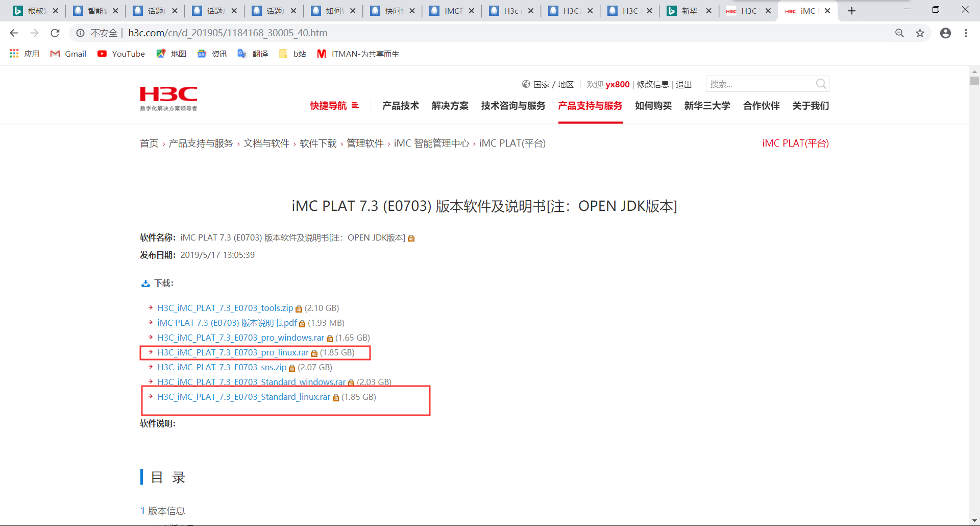The width and height of the screenshot is (980, 526).
Task: Open a new browser tab
Action: (851, 11)
